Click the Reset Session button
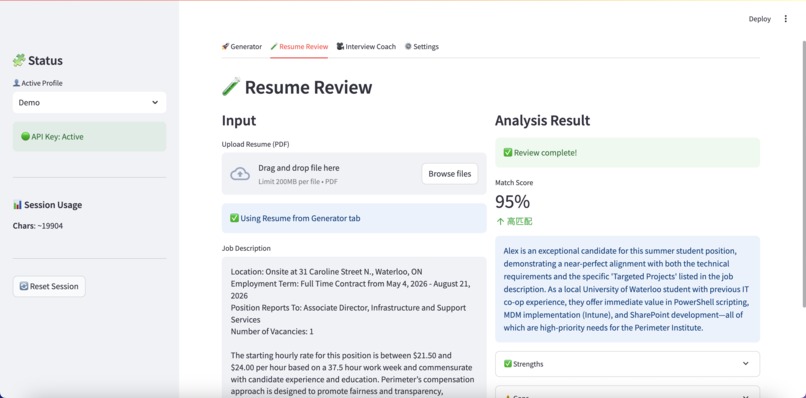 [x=49, y=286]
